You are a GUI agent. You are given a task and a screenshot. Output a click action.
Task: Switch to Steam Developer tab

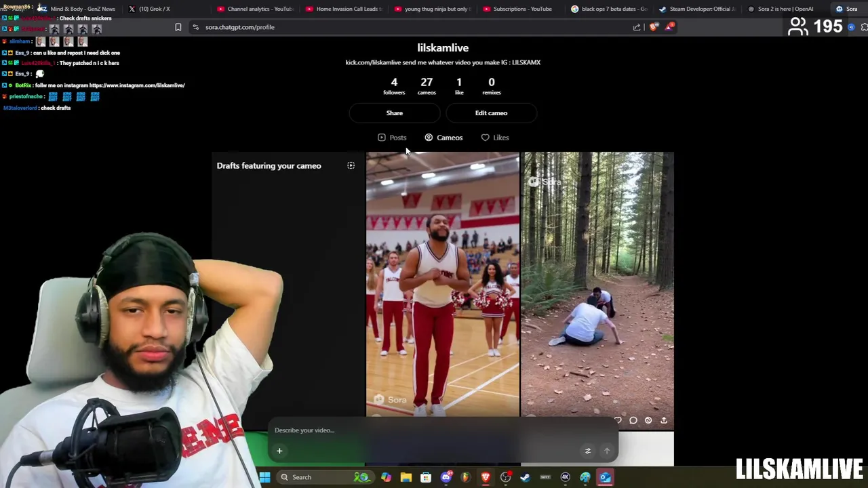(697, 9)
